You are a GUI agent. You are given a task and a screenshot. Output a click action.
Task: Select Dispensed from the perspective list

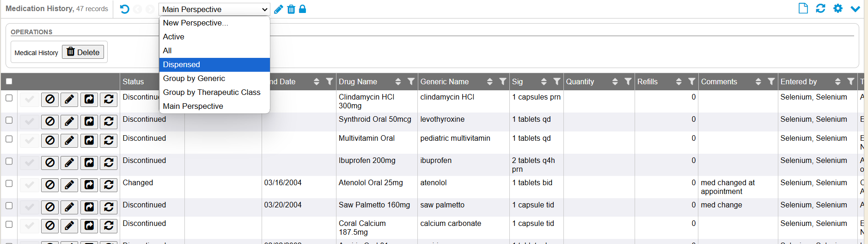pos(182,64)
